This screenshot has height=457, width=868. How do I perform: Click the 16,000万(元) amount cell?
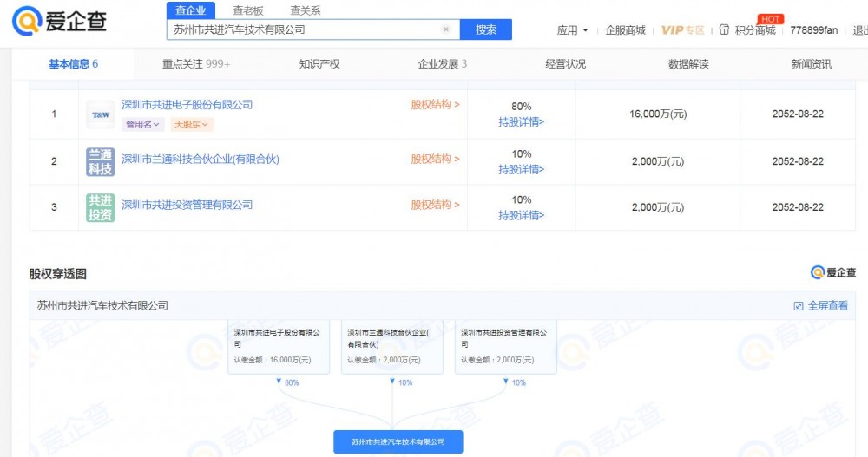pyautogui.click(x=658, y=114)
